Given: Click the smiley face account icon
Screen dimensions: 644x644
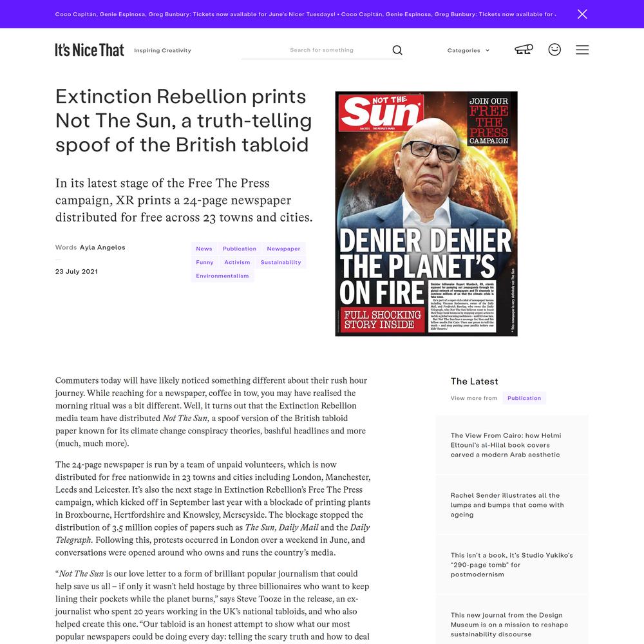Looking at the screenshot, I should [x=554, y=50].
